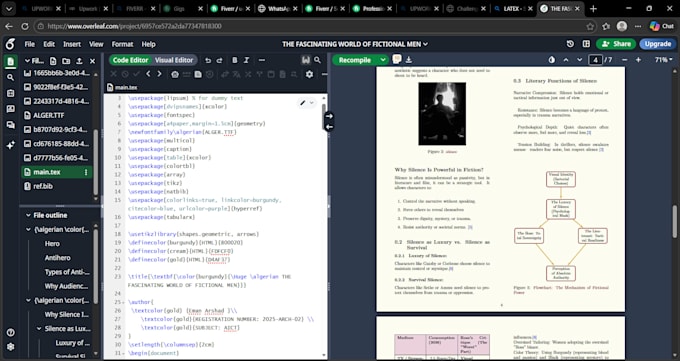Click the search icon in editor toolbar
Image resolution: width=680 pixels, height=361 pixels.
(317, 60)
